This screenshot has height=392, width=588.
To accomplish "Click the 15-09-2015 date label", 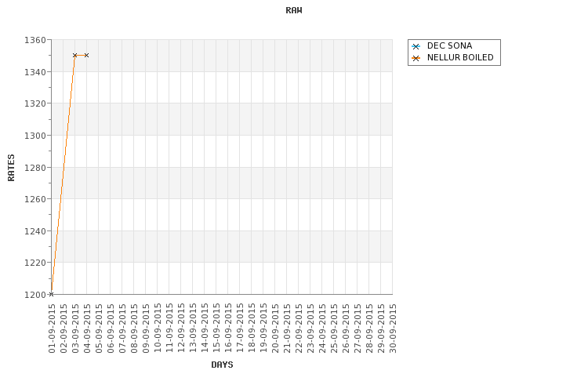I will [216, 328].
